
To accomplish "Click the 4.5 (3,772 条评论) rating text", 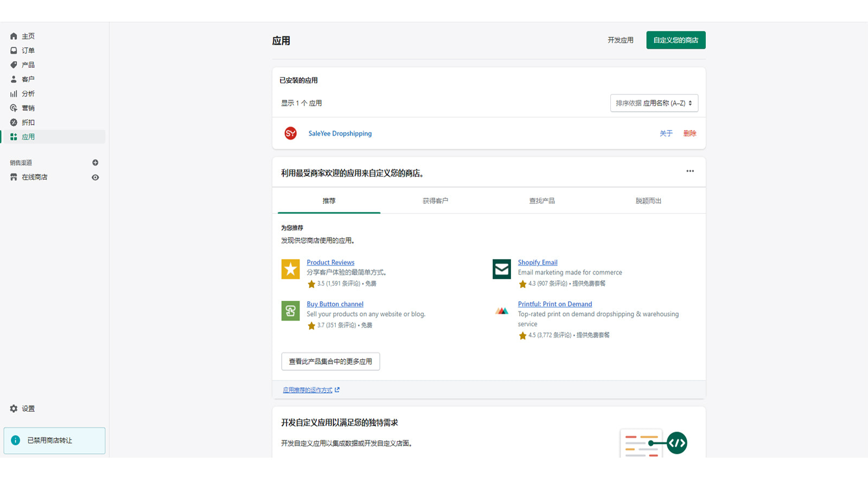I will [x=550, y=335].
